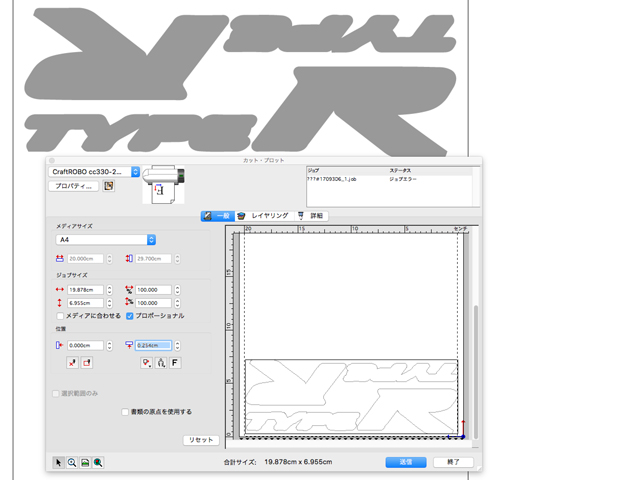This screenshot has height=480, width=640.
Task: Click the vertical position offset icon
Action: (129, 345)
